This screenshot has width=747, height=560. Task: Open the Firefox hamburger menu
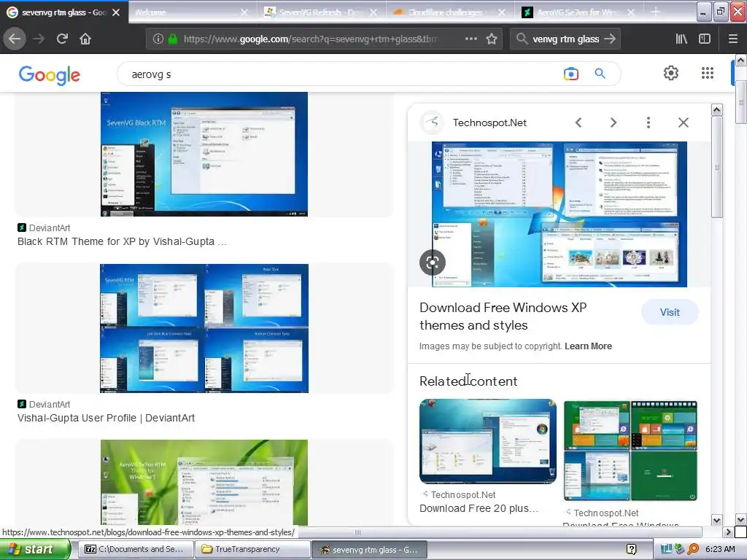coord(733,39)
